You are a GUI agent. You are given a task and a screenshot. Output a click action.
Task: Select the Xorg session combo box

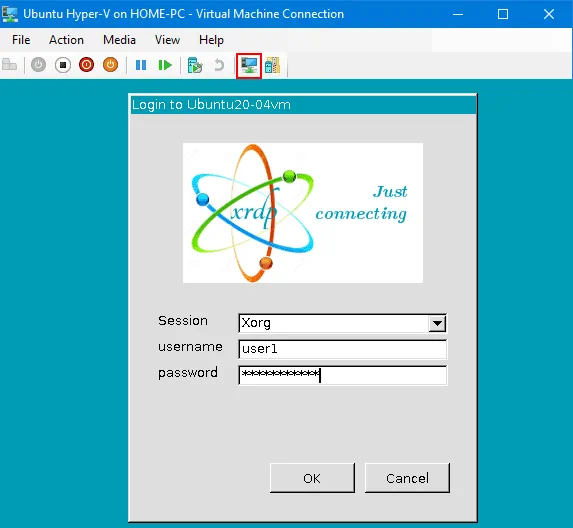click(x=342, y=323)
